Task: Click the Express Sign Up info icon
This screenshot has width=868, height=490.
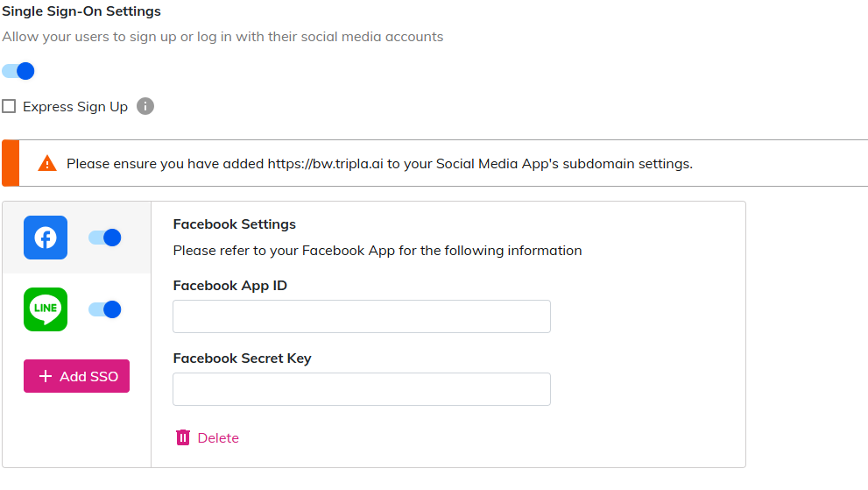Action: [145, 107]
